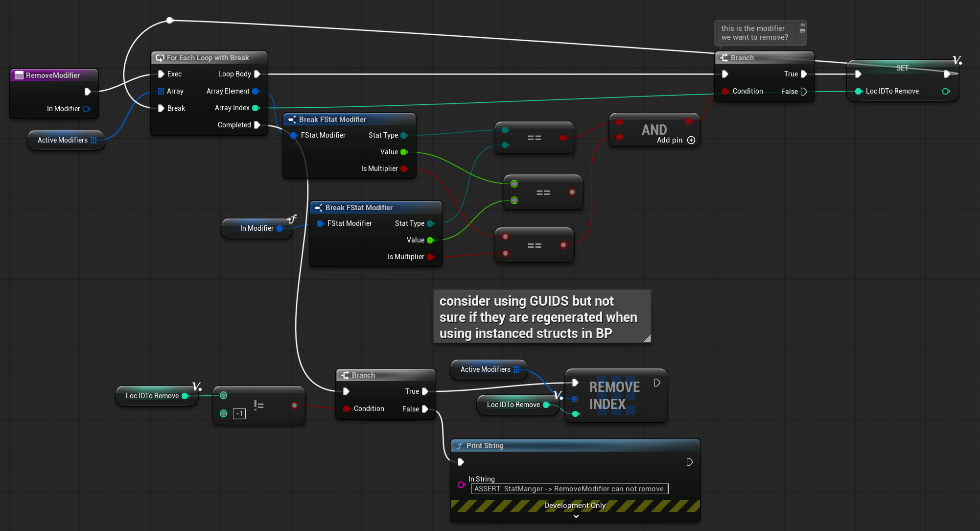The image size is (980, 531).
Task: Click the top Branch node's branch icon
Action: tap(724, 58)
